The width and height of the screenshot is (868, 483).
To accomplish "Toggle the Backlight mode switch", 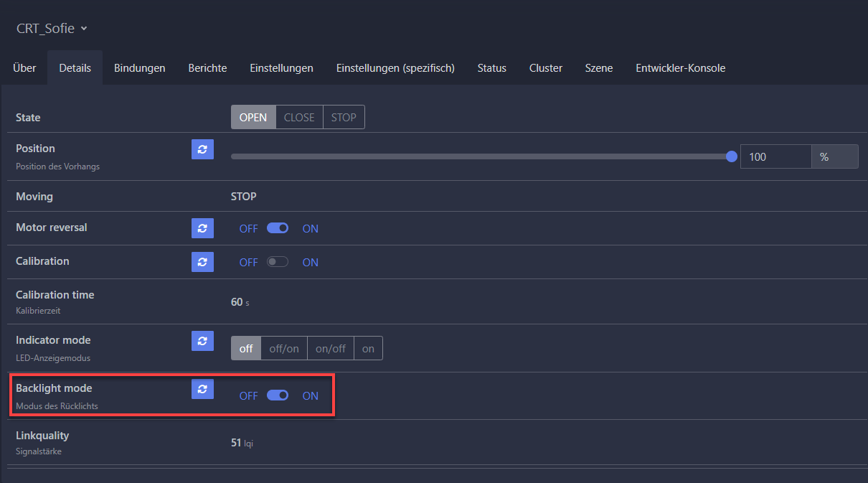I will [x=278, y=395].
